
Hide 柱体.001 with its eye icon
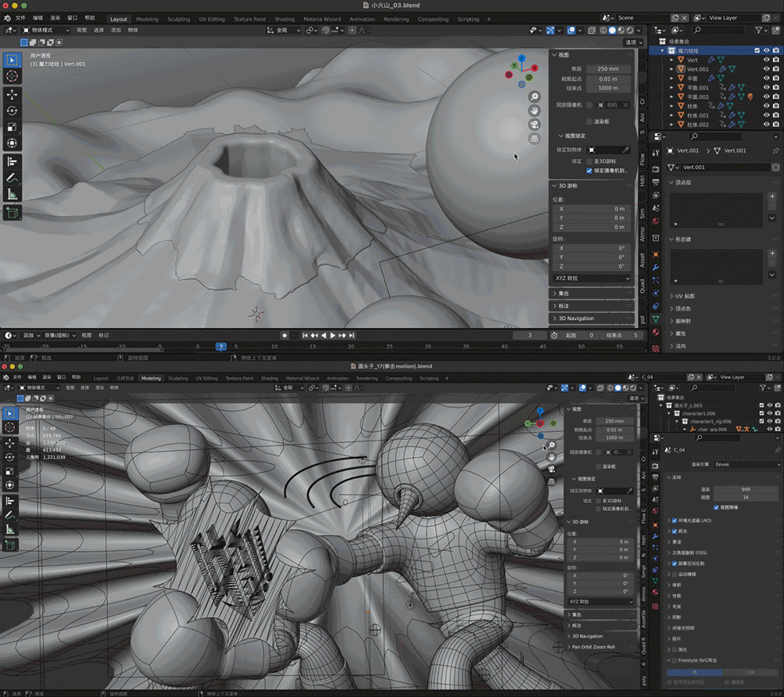click(x=767, y=115)
